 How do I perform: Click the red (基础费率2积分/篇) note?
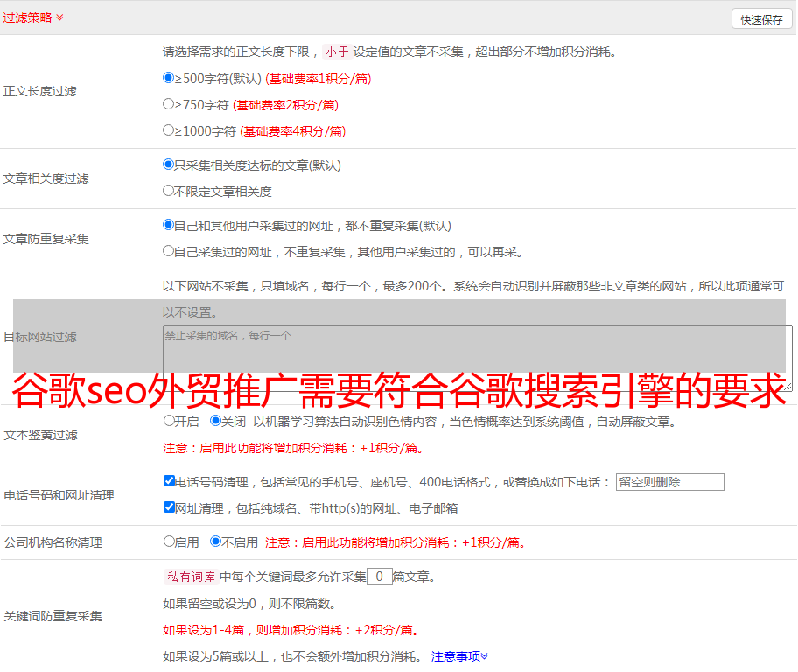point(285,105)
